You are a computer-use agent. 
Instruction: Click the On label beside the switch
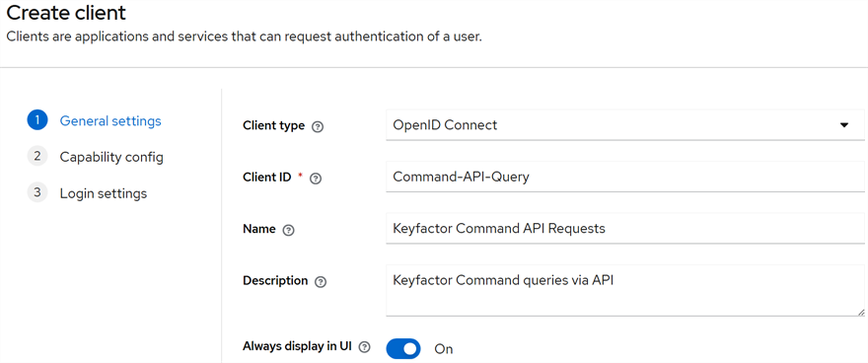444,349
